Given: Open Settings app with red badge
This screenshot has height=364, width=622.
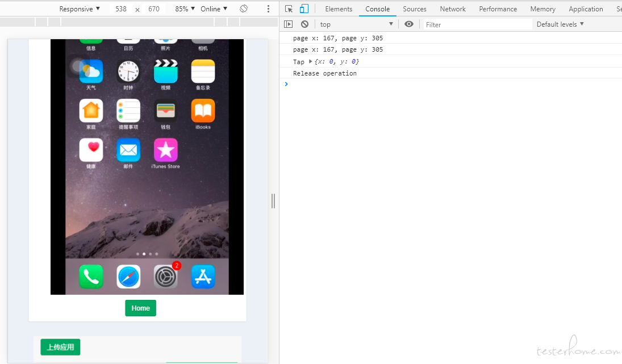Looking at the screenshot, I should click(x=166, y=277).
